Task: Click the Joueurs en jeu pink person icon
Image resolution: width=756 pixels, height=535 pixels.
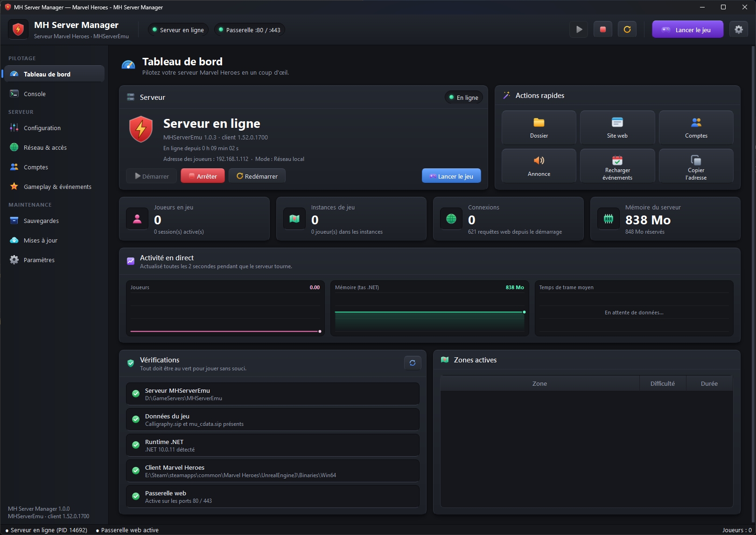Action: (x=137, y=219)
